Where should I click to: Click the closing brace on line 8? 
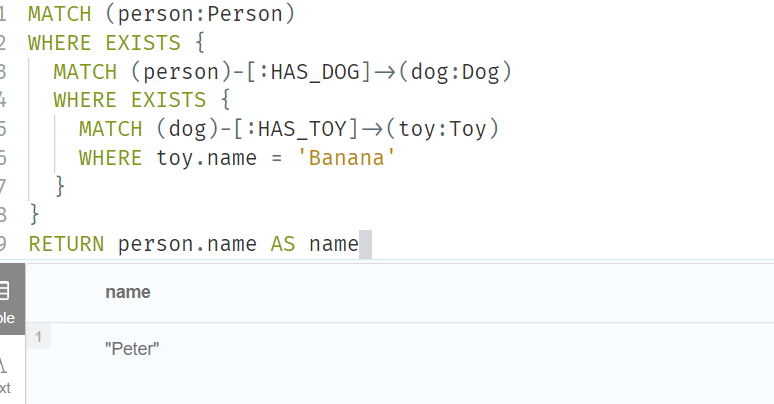tap(35, 215)
